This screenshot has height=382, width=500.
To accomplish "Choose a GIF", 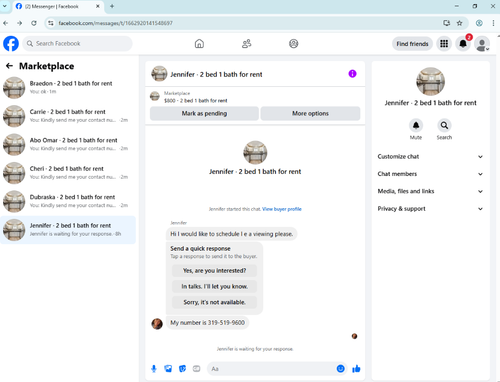I will (197, 369).
